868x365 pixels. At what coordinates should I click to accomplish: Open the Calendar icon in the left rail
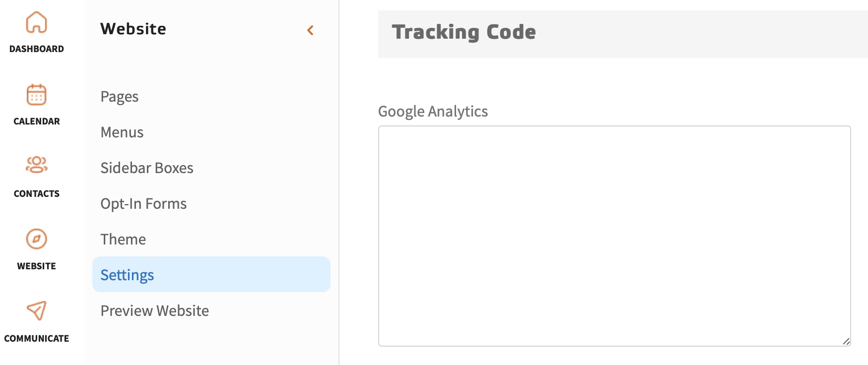[x=36, y=95]
